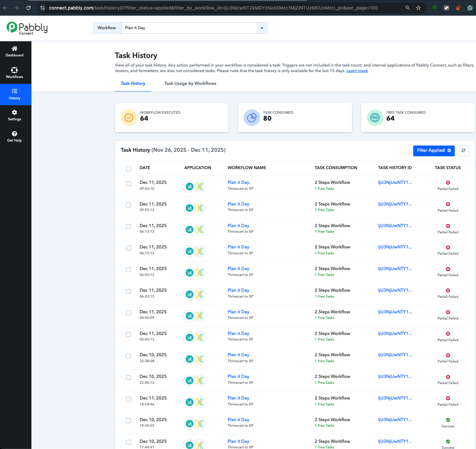This screenshot has width=476, height=449.
Task: Bookmark page with star icon
Action: 418,8
